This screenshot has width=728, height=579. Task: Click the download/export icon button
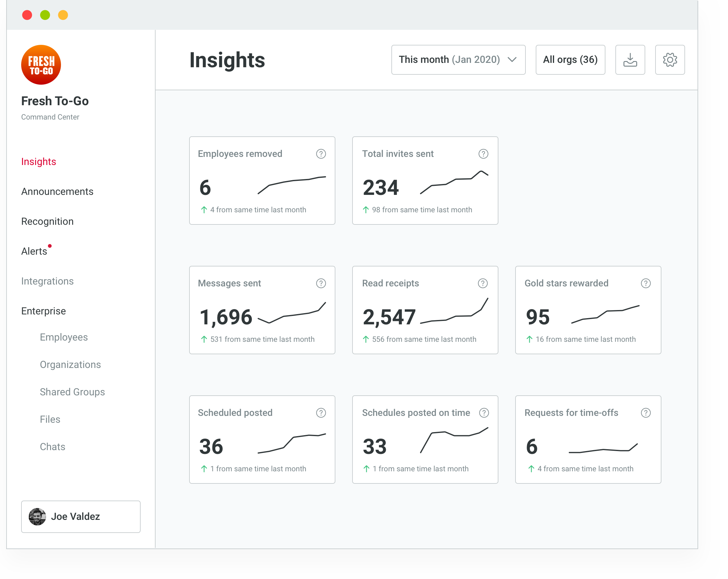630,60
